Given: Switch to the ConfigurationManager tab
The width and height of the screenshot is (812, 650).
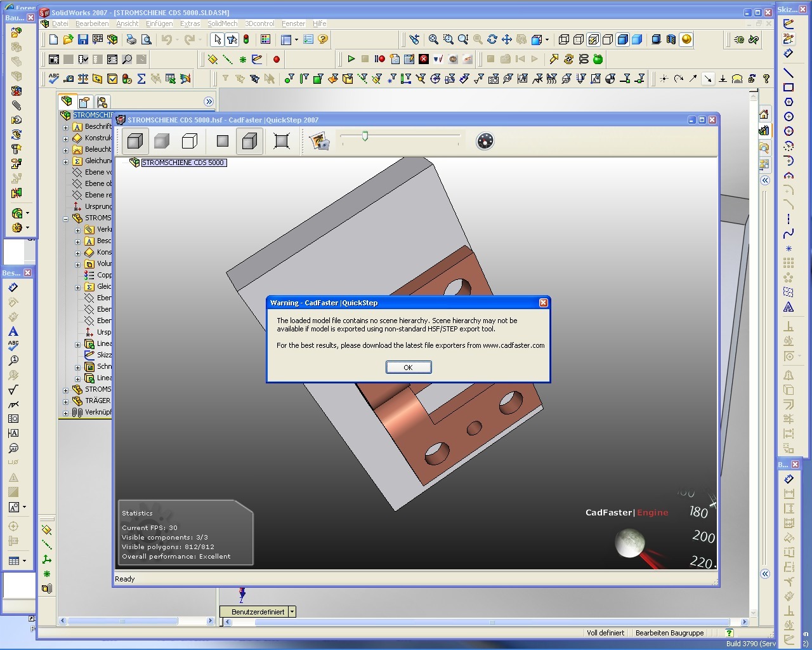Looking at the screenshot, I should coord(102,102).
